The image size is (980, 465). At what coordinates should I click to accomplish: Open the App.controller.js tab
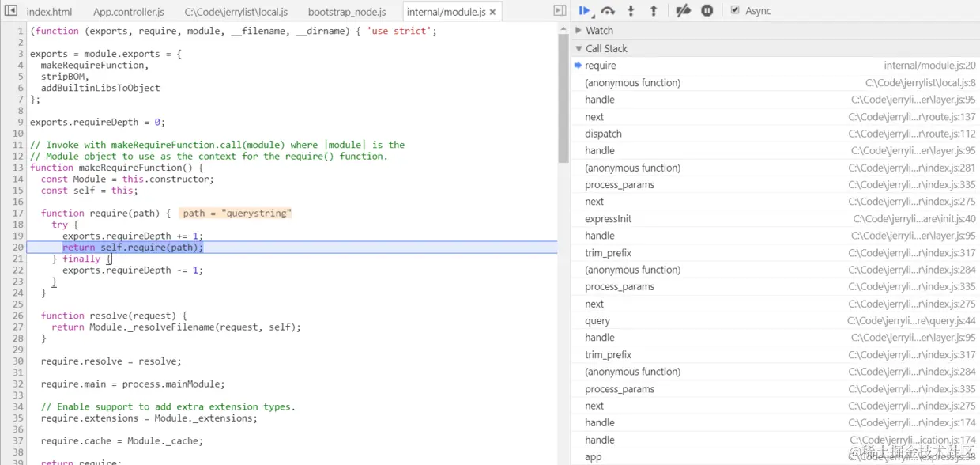[x=129, y=12]
